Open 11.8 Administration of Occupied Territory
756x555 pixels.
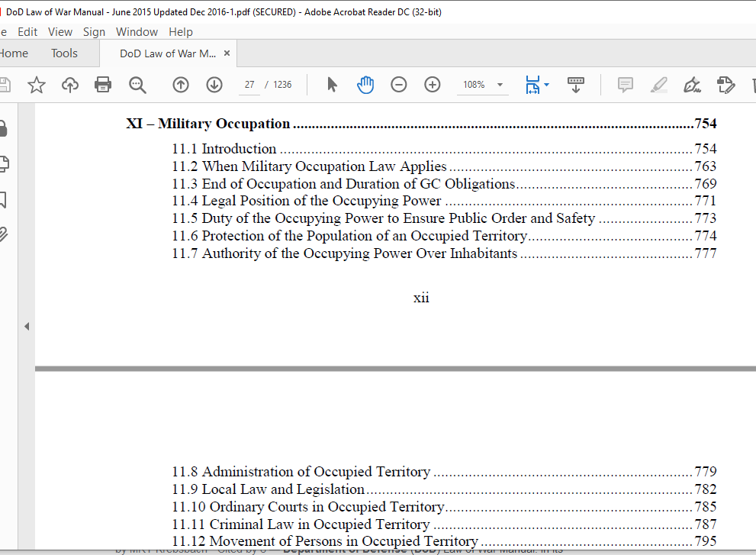click(x=444, y=472)
